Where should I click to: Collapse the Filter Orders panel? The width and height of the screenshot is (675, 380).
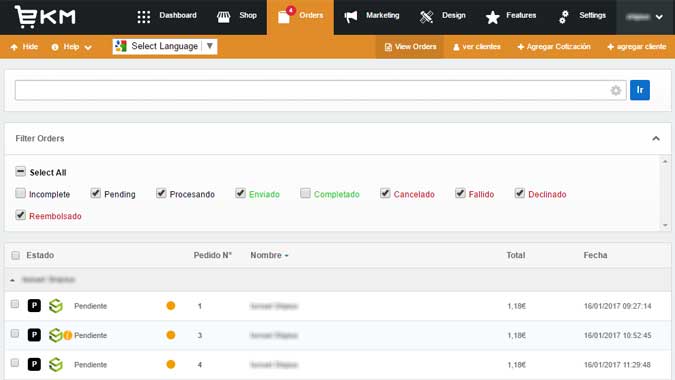656,139
